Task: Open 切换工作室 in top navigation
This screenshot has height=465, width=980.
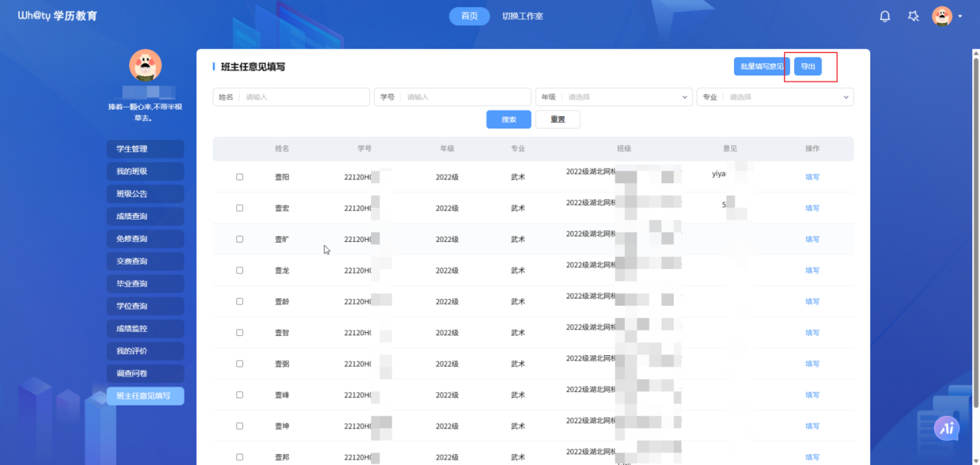Action: 522,16
